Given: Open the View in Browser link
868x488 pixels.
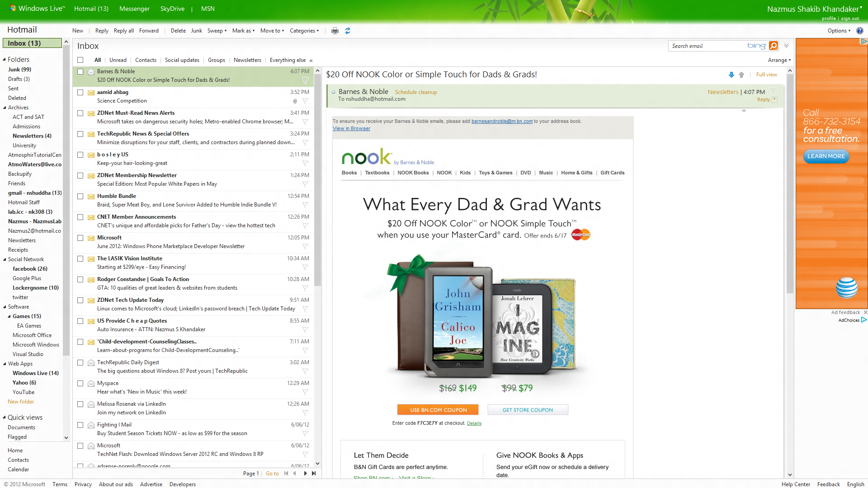Looking at the screenshot, I should coord(351,128).
